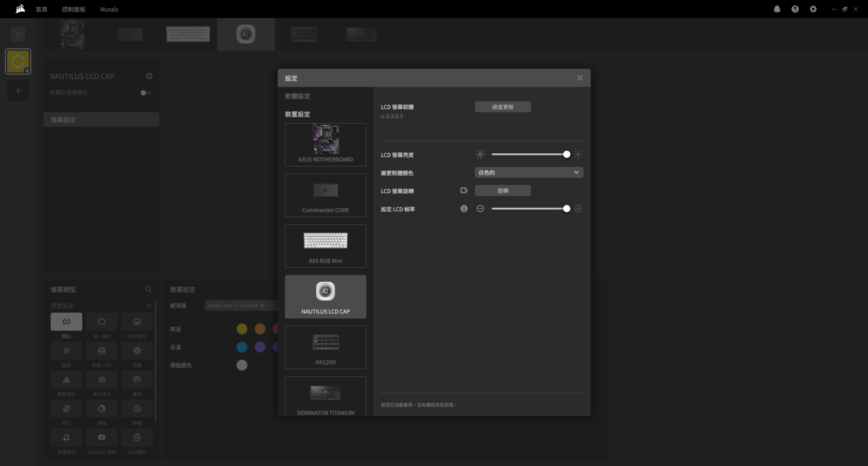The height and width of the screenshot is (466, 868).
Task: Select the ASUS MOTHERBOARD device card
Action: [326, 144]
